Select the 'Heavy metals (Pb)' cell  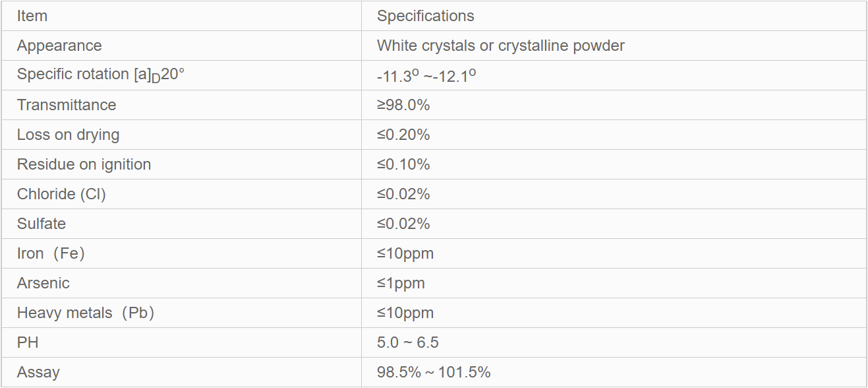point(86,313)
